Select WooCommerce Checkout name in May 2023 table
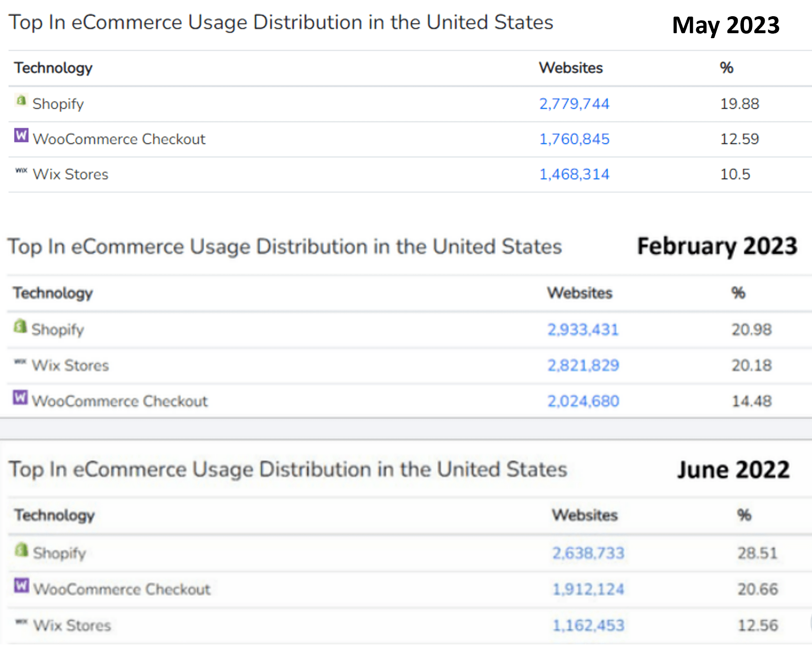This screenshot has height=646, width=812. 119,139
